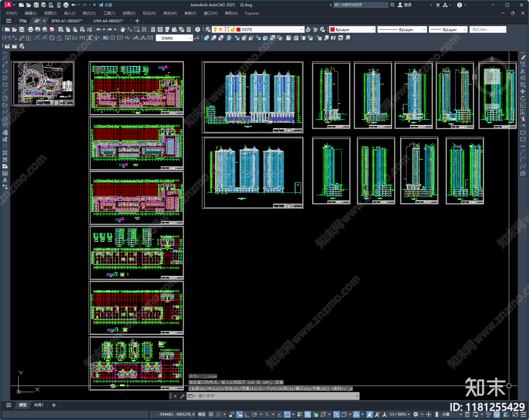Viewport: 529px width, 420px height.
Task: Click the Pan (hand) tool icon
Action: pyautogui.click(x=122, y=29)
